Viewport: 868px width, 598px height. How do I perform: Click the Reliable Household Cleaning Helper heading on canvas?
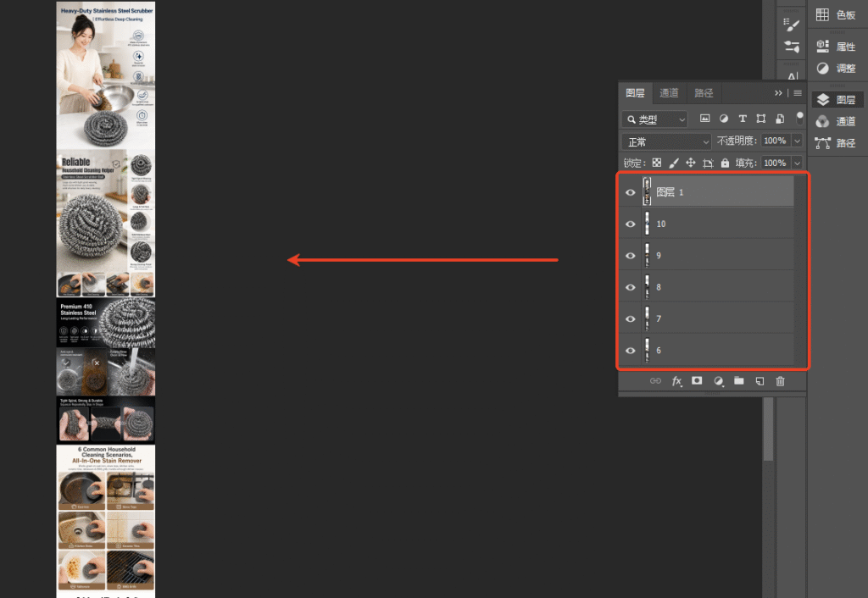(x=87, y=165)
